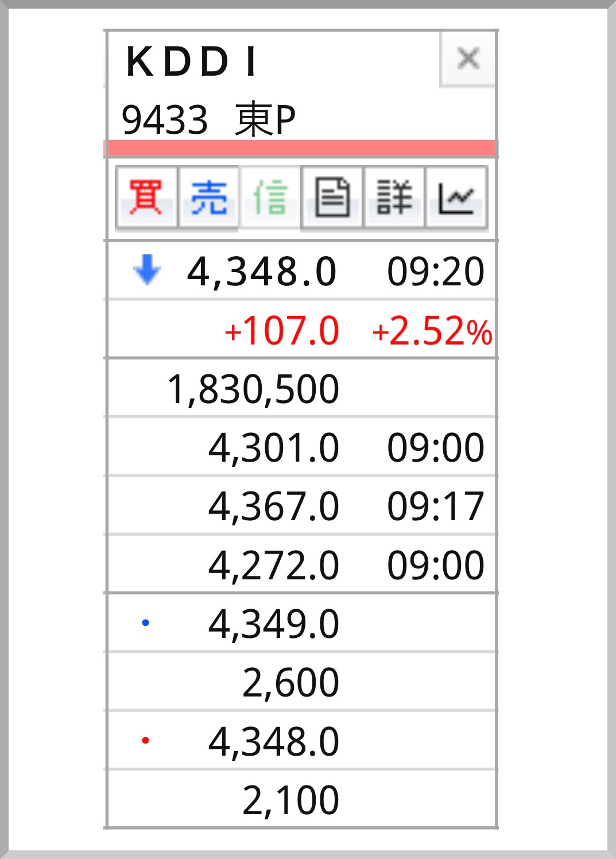Click the time 09:20

click(436, 272)
